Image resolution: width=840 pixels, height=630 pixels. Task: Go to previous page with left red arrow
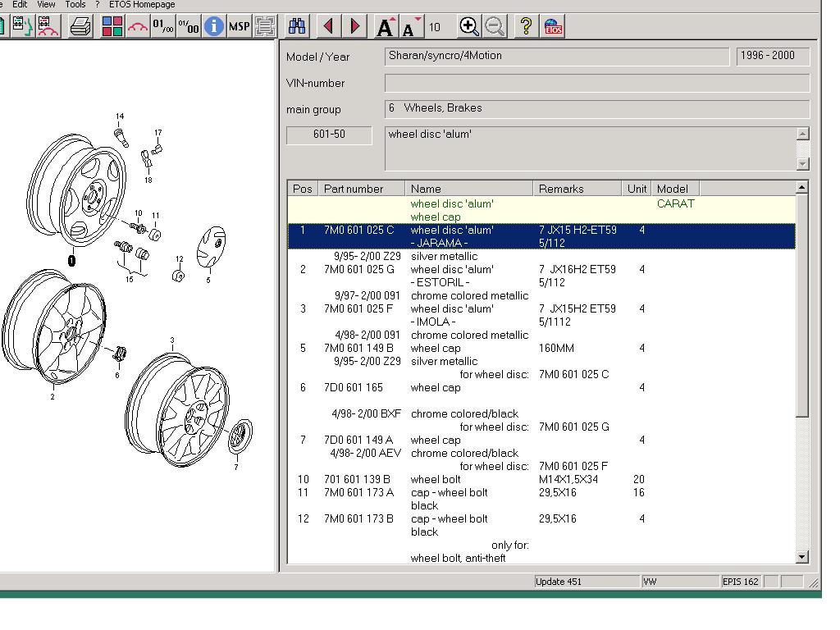click(x=329, y=27)
